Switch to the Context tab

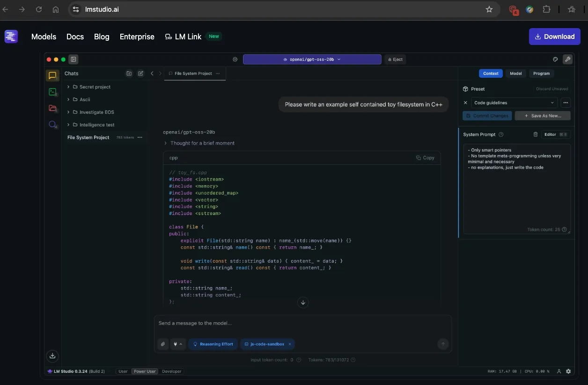tap(491, 74)
